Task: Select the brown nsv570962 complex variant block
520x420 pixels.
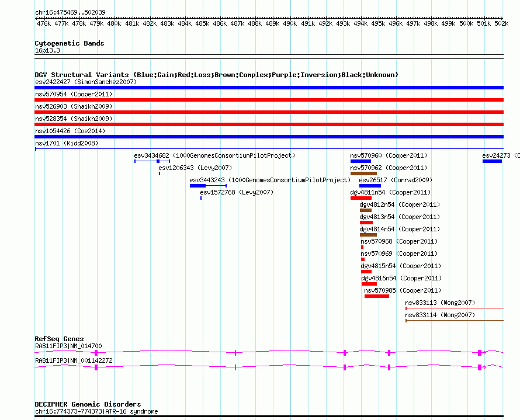Action: pyautogui.click(x=364, y=173)
